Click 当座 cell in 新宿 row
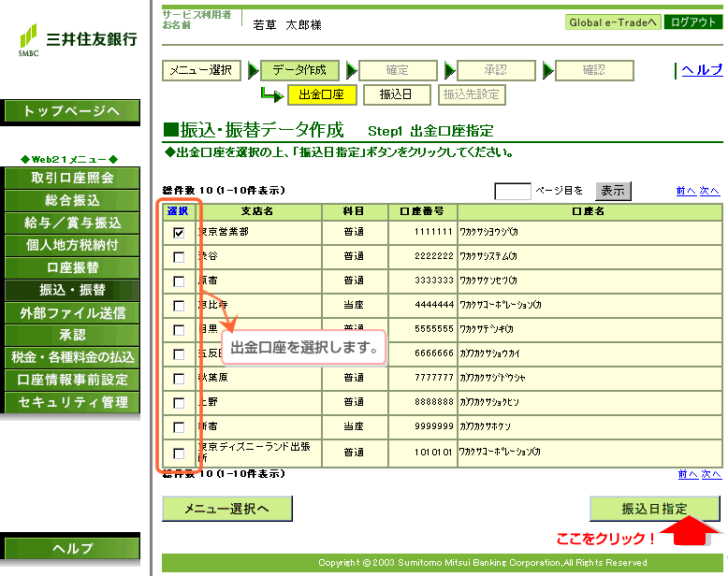This screenshot has height=576, width=728. (x=355, y=426)
